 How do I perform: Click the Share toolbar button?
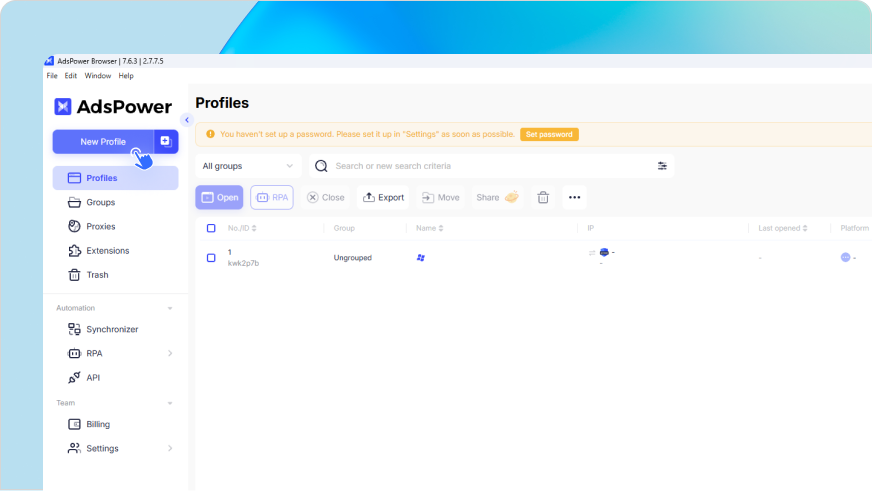497,197
